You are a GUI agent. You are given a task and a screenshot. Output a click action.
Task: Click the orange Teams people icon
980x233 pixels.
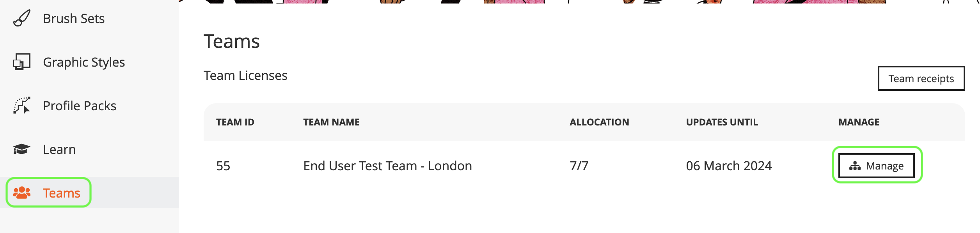22,192
